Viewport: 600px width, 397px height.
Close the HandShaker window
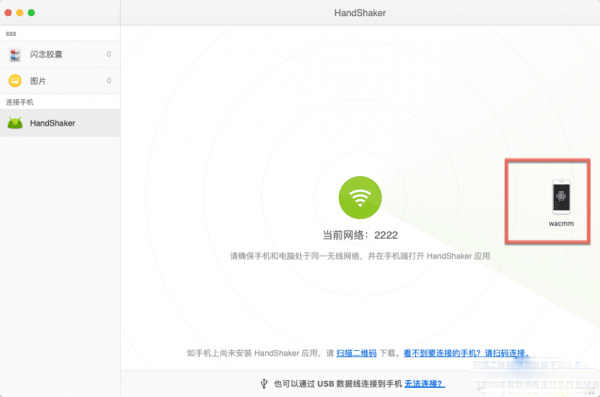pos(8,13)
